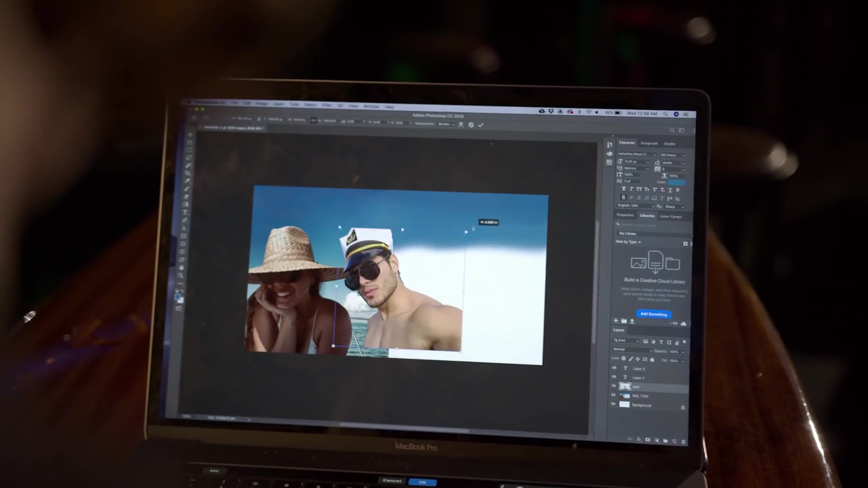Filter layers by type layers icon
Viewport: 868px width, 488px height.
[661, 343]
